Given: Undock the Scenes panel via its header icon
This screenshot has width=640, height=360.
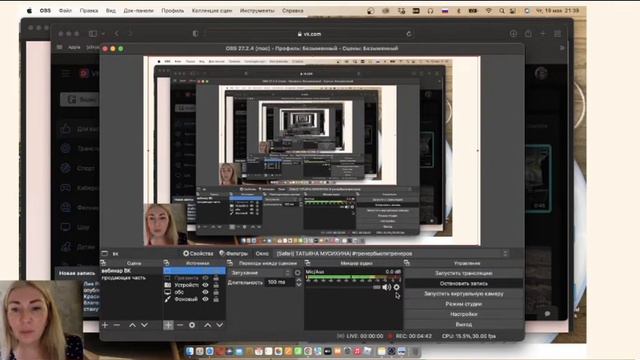Looking at the screenshot, I should [x=104, y=263].
